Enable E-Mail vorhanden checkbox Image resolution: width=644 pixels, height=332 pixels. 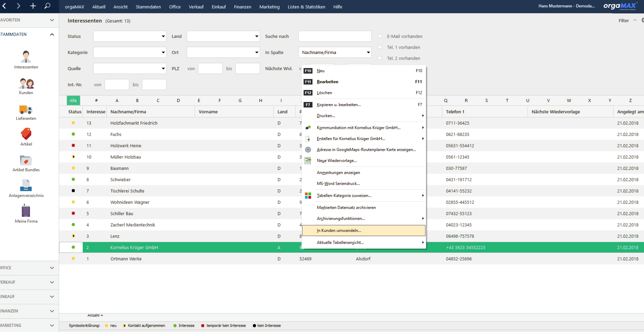pos(380,36)
